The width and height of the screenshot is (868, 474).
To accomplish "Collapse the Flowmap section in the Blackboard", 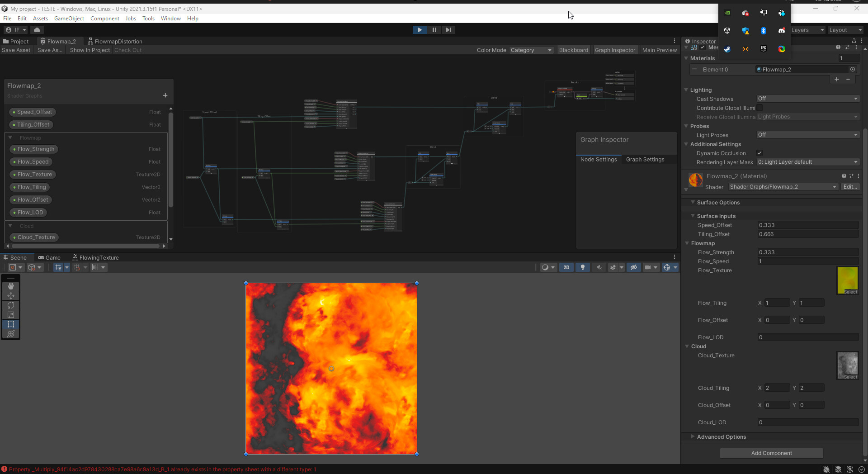I will [11, 137].
